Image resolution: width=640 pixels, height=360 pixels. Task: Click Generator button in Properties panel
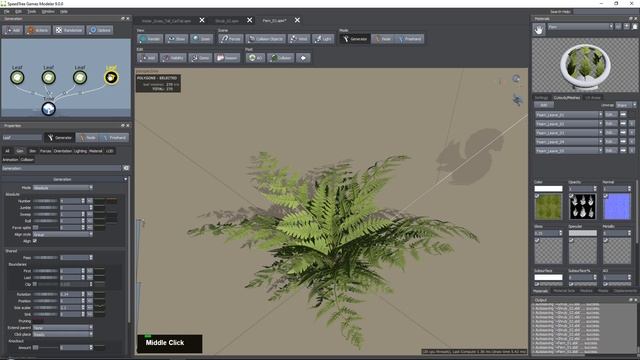pyautogui.click(x=60, y=138)
